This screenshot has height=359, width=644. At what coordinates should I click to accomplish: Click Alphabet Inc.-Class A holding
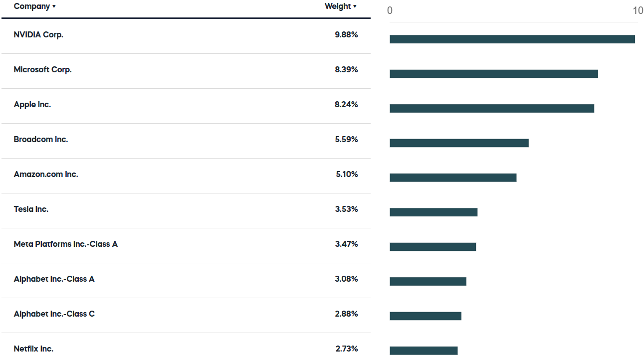pyautogui.click(x=54, y=279)
